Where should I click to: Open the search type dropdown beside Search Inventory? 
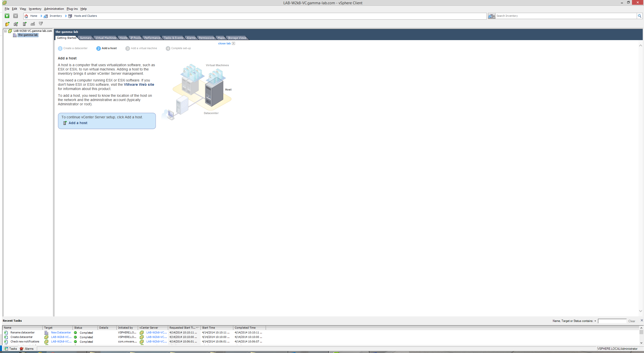[492, 16]
